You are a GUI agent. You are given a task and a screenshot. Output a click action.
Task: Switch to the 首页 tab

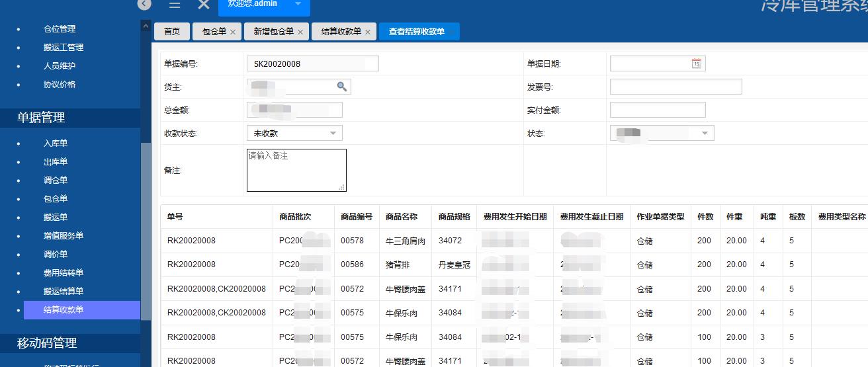point(172,32)
